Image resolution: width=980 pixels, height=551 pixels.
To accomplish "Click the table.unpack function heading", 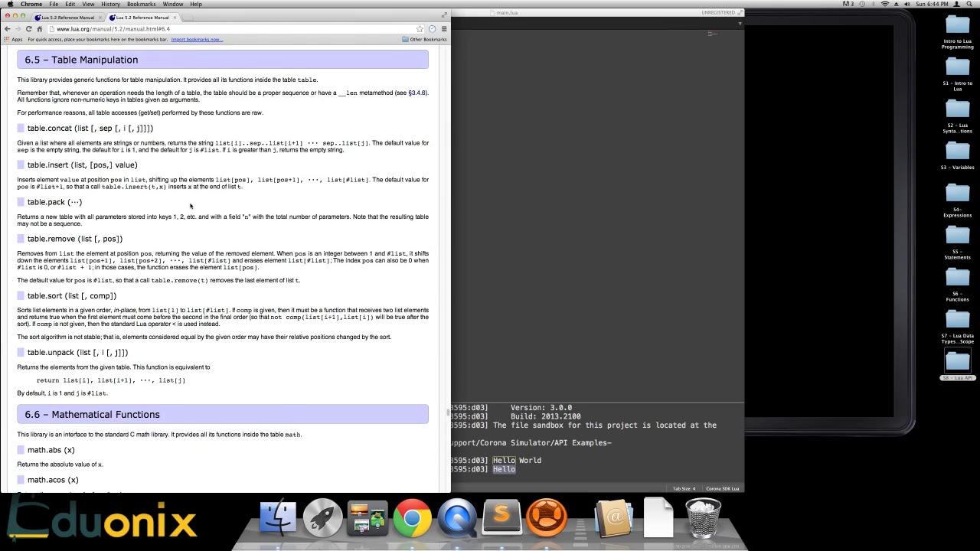I will (78, 352).
